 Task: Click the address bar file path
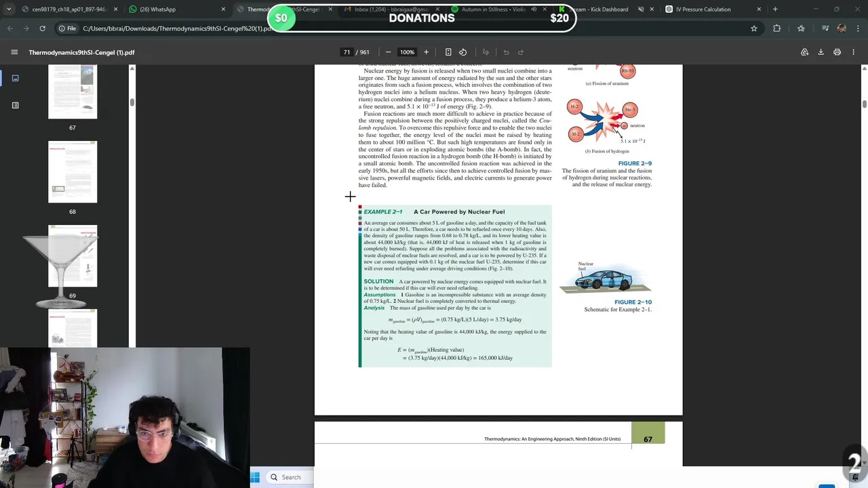176,28
